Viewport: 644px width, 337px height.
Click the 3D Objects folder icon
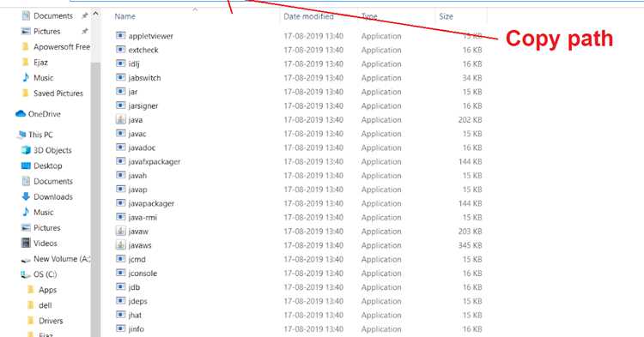coord(26,150)
